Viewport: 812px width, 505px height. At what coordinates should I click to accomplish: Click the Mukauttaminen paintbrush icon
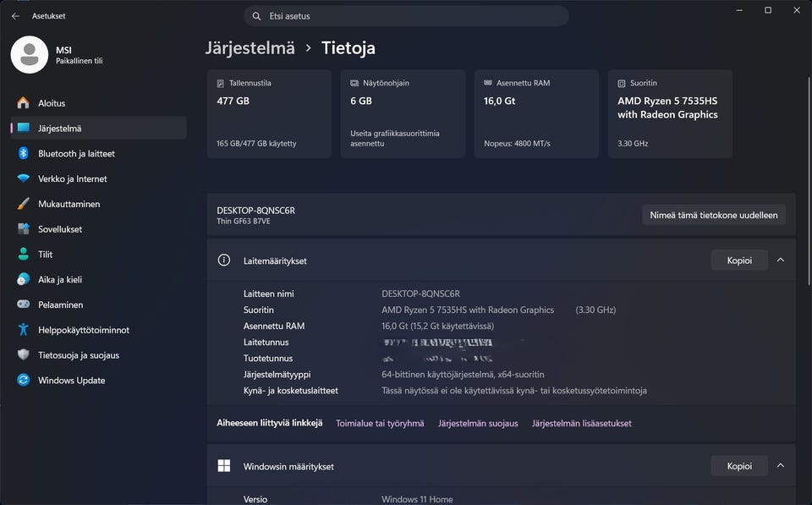[x=24, y=204]
